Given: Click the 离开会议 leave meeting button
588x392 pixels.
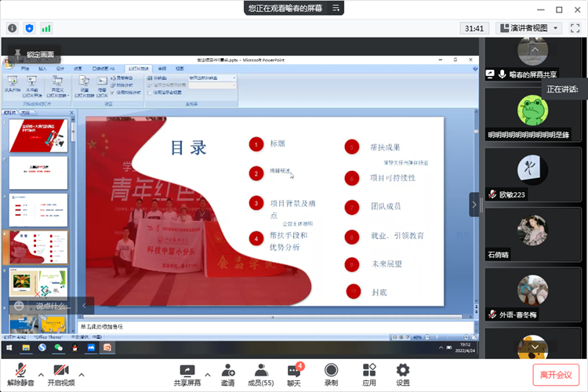Looking at the screenshot, I should tap(556, 374).
